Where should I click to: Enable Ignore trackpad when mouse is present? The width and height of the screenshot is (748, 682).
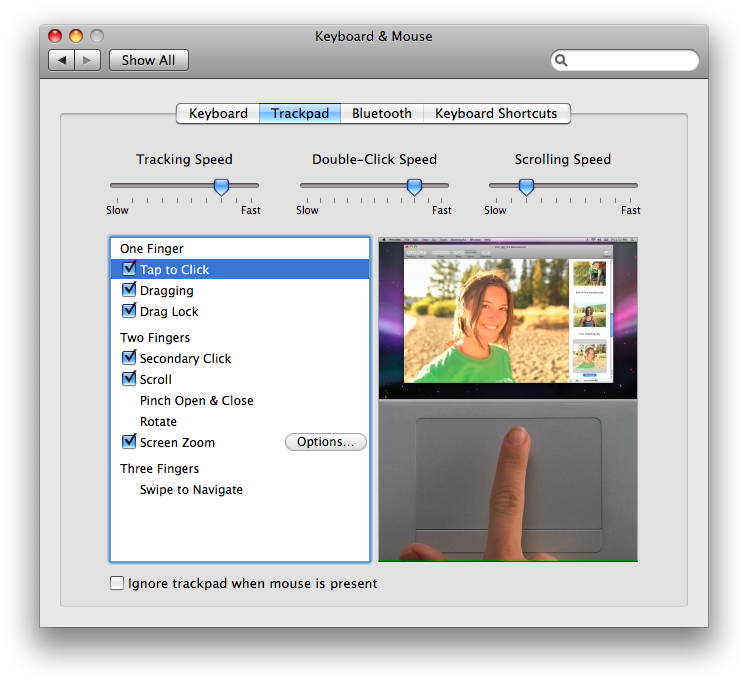pyautogui.click(x=117, y=583)
